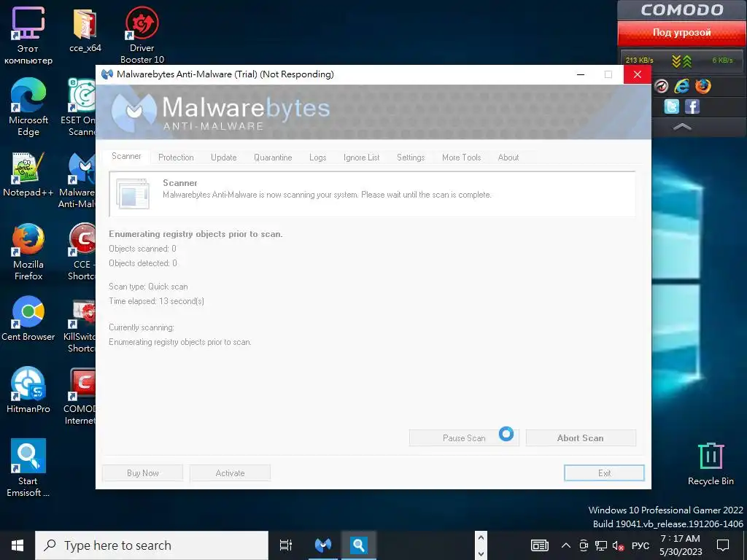Viewport: 747px width, 560px height.
Task: Open Twitter icon in Comodo widget
Action: point(671,106)
